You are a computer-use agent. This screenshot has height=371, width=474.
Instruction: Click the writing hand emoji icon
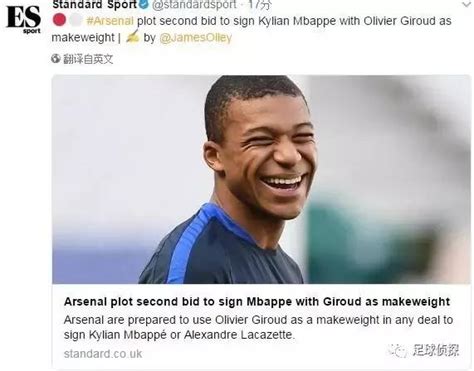tap(132, 37)
